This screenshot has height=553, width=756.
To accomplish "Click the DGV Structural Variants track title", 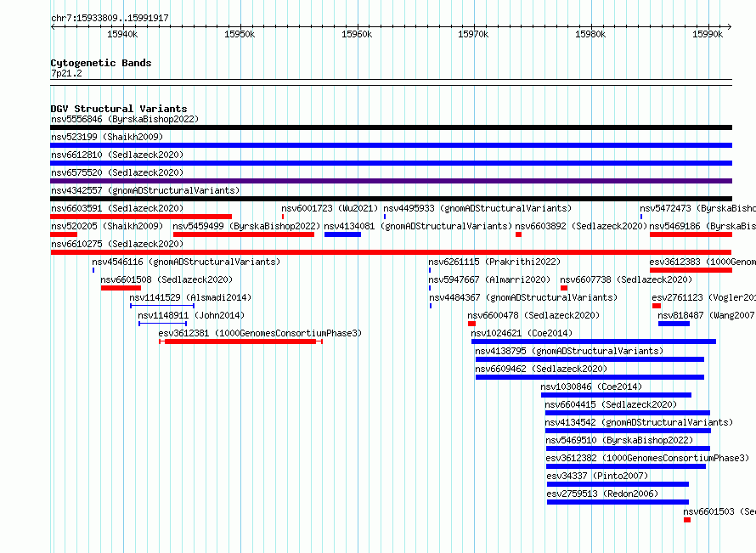I will coord(119,109).
